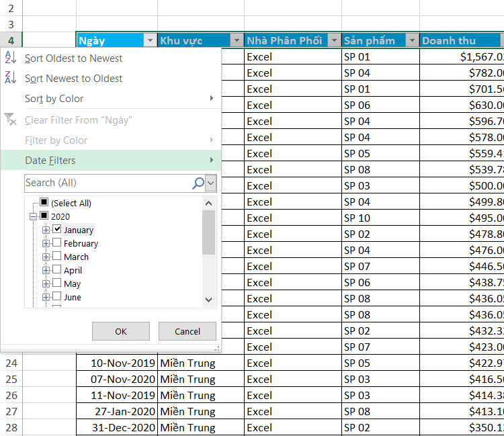Click Cancel to dismiss filter menu
Image resolution: width=504 pixels, height=436 pixels.
pos(187,331)
